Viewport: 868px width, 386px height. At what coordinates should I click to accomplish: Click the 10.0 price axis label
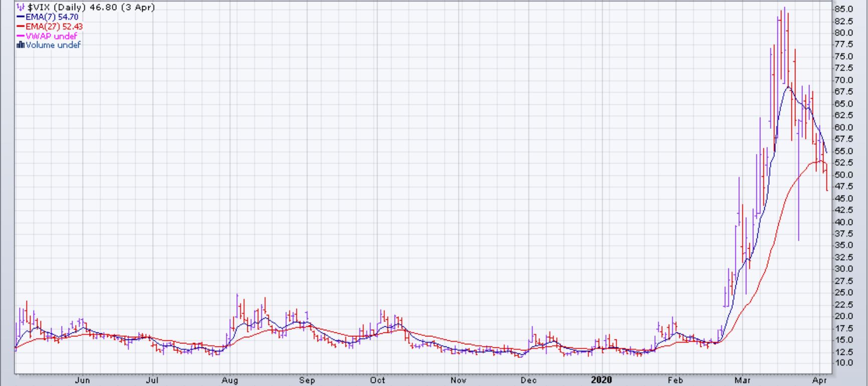coord(843,363)
